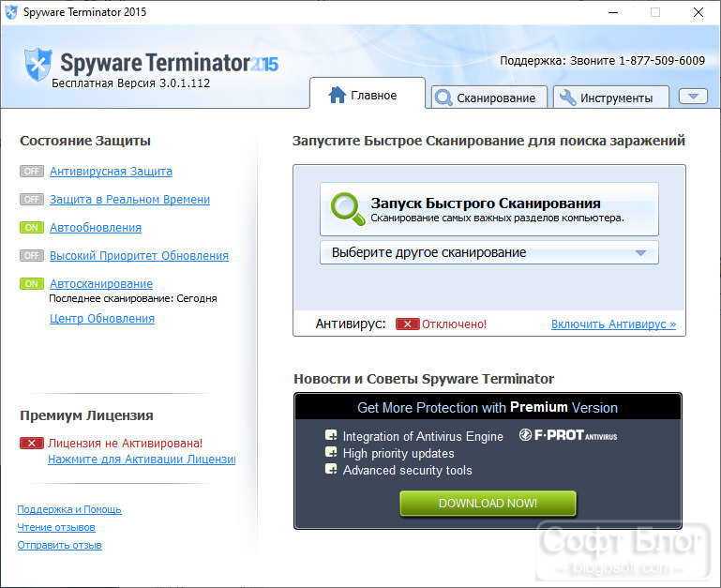This screenshot has width=721, height=588.
Task: Toggle the Защита в Реальном Времени OFF switch
Action: (32, 199)
